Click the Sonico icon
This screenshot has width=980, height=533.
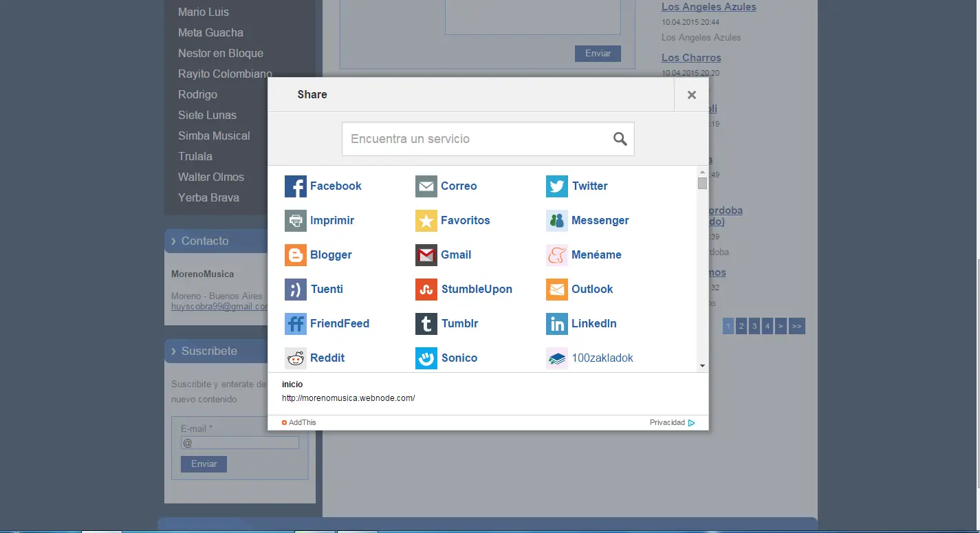tap(426, 358)
